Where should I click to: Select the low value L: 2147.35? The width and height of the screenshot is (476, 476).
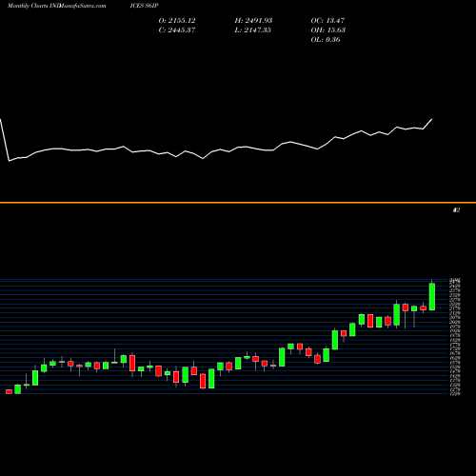[253, 30]
